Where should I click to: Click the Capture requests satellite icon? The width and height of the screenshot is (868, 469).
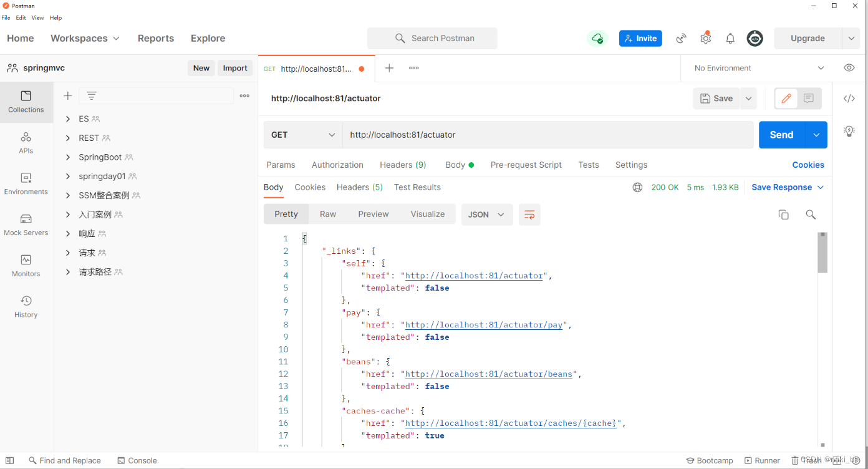(680, 38)
